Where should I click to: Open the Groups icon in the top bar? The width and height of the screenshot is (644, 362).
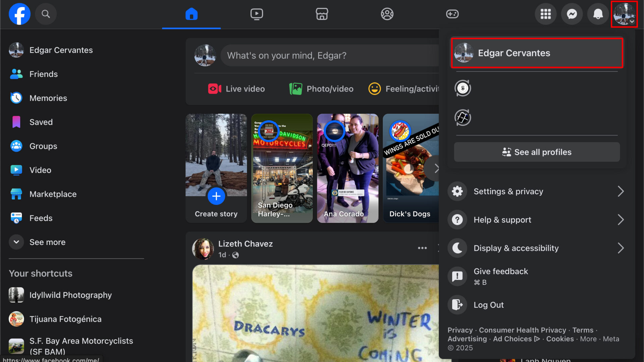click(x=387, y=14)
